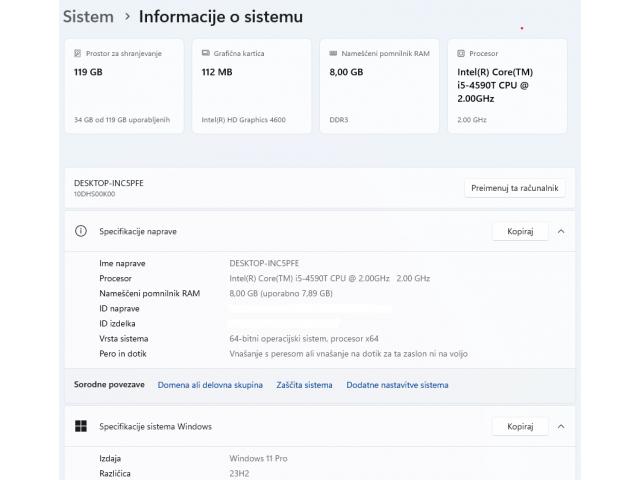The image size is (640, 480).
Task: Select the 112 MB graphics memory value
Action: (x=217, y=71)
